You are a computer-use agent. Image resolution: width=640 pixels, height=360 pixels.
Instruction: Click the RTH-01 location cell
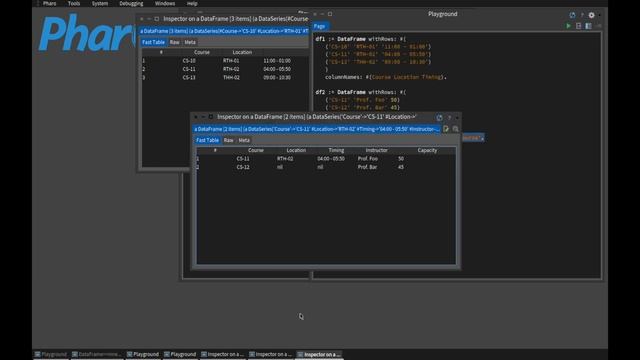tap(231, 61)
